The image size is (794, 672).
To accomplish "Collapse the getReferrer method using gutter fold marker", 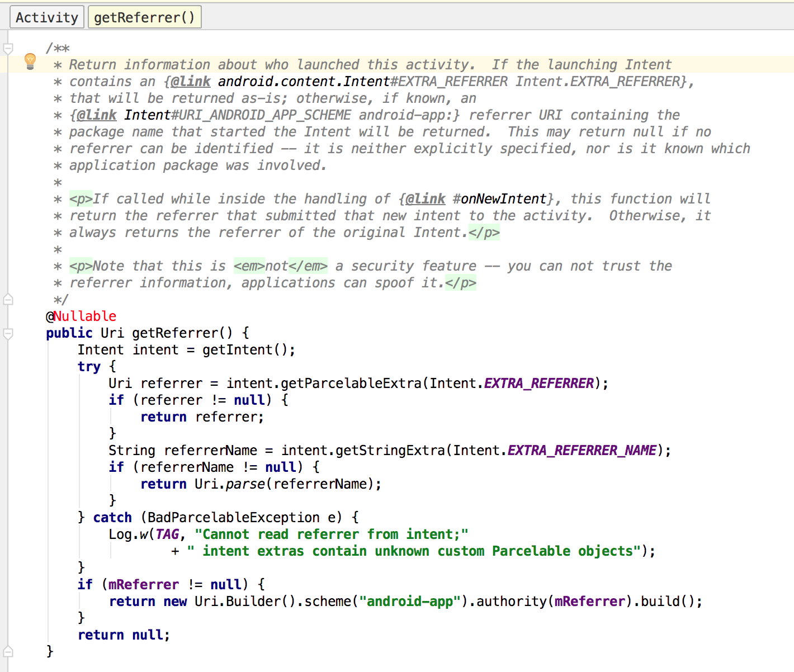I will coord(8,334).
